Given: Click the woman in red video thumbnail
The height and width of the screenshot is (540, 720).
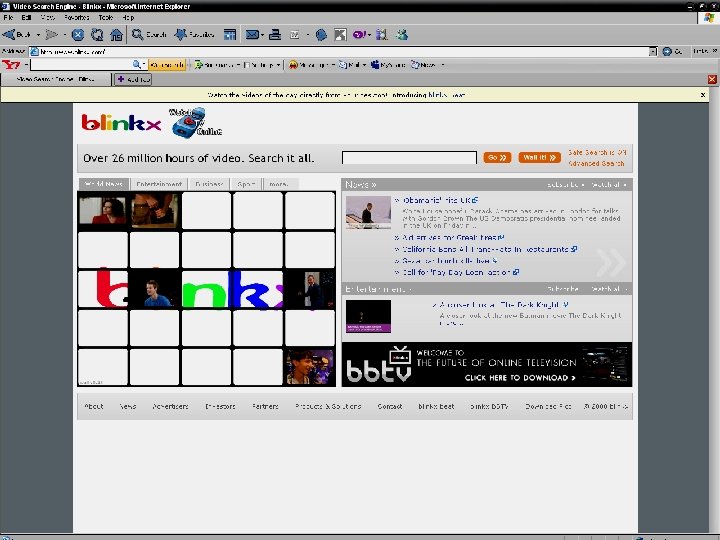Looking at the screenshot, I should pyautogui.click(x=103, y=210).
